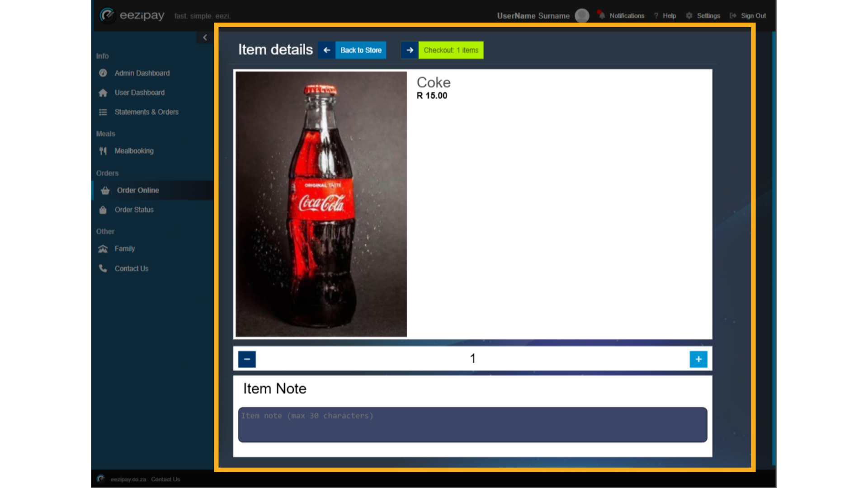This screenshot has height=488, width=868.
Task: Click the left arrow beside Back to Store
Action: [326, 50]
